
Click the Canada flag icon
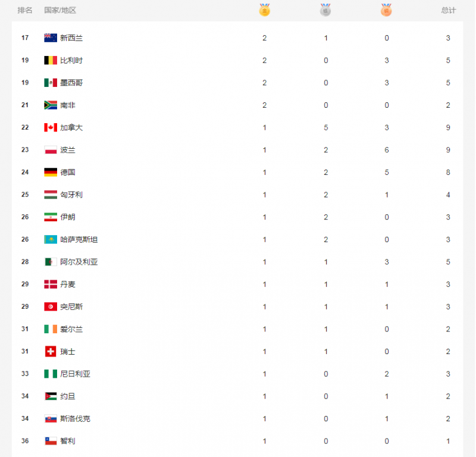(51, 127)
